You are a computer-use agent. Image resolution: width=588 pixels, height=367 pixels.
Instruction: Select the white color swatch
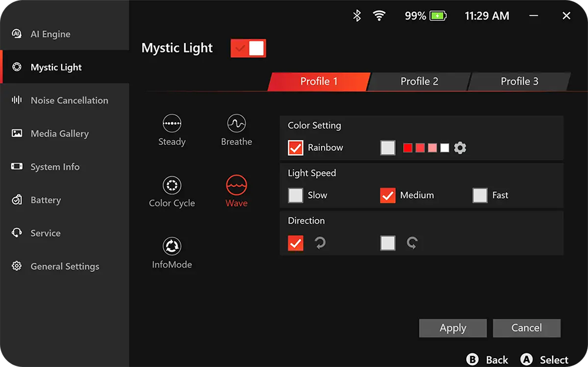(445, 148)
